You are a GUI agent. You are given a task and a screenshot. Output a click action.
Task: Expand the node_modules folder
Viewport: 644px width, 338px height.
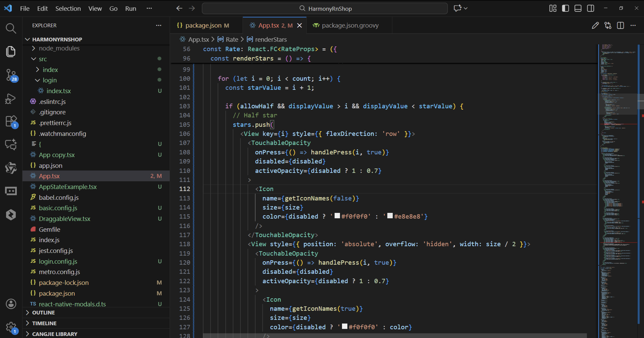point(59,48)
